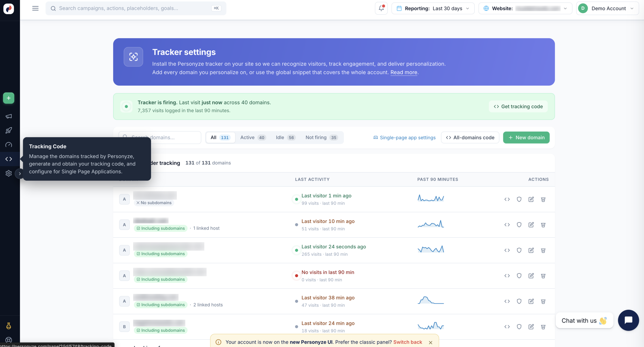This screenshot has height=347, width=644.
Task: Open the rocket sidebar icon
Action: pos(9,130)
